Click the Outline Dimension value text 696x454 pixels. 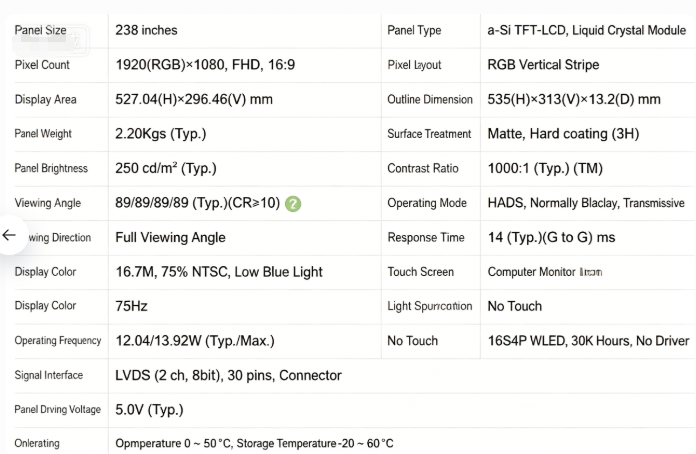coord(573,99)
